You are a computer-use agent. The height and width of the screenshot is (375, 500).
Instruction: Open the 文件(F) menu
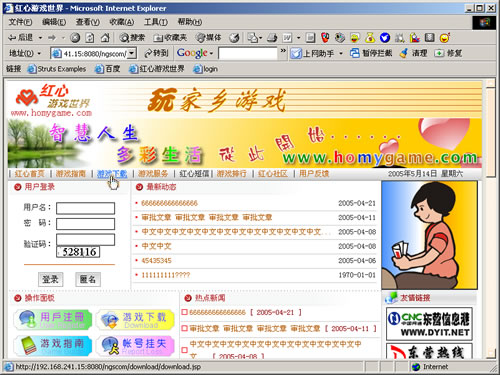20,22
